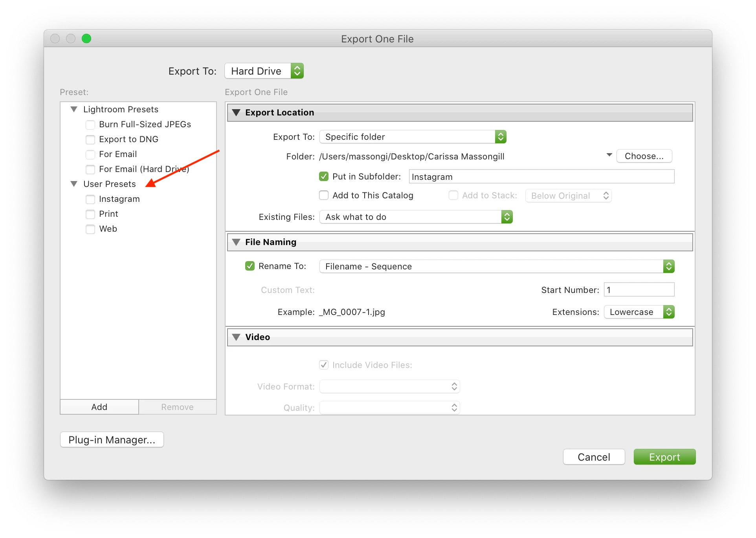Collapse the Lightroom Presets tree group
Image resolution: width=756 pixels, height=538 pixels.
(74, 109)
